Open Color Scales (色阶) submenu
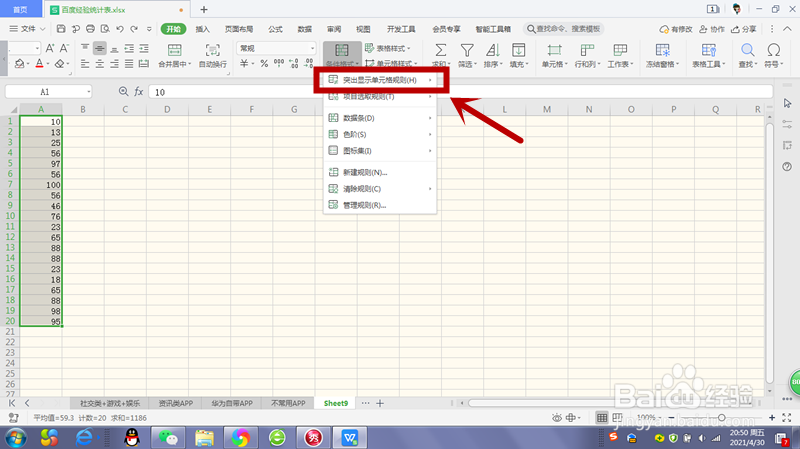This screenshot has width=800, height=449. pos(381,134)
